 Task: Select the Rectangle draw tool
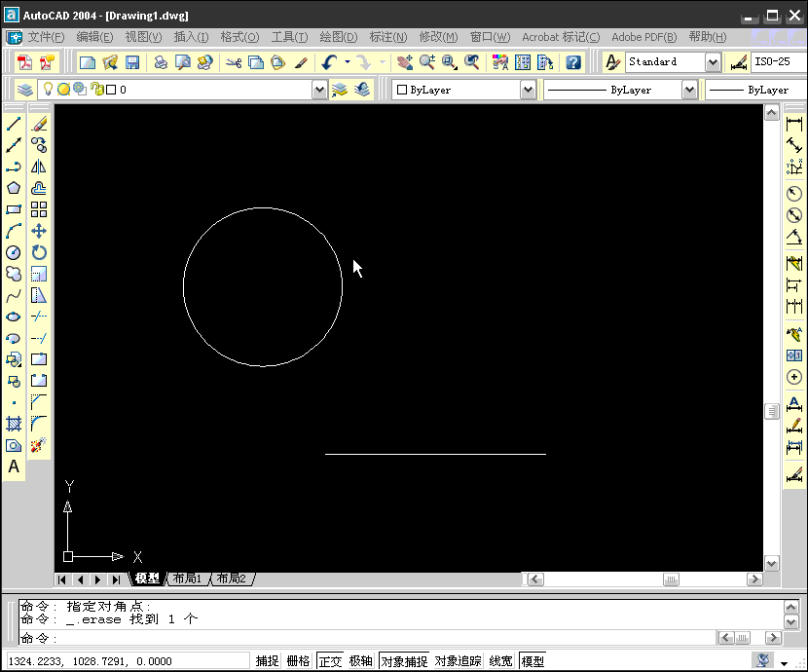coord(14,209)
